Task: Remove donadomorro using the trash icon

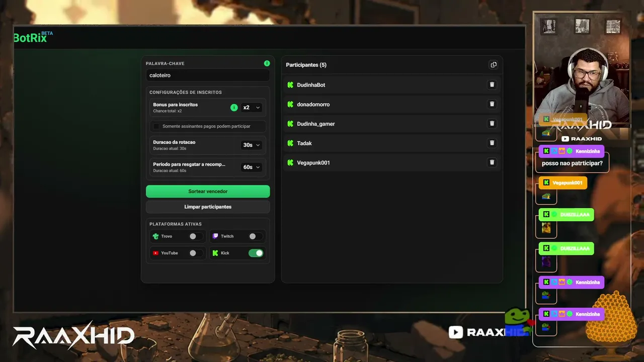Action: click(492, 104)
